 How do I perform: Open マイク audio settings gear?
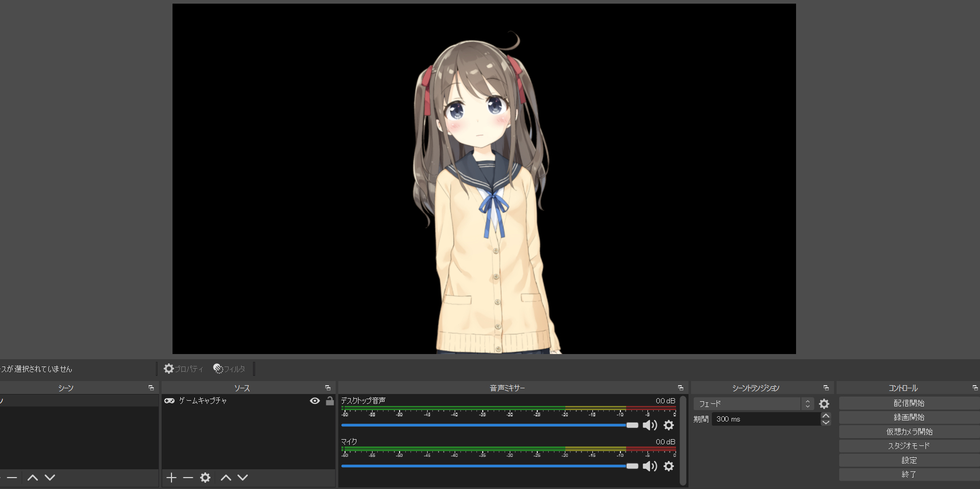click(669, 466)
